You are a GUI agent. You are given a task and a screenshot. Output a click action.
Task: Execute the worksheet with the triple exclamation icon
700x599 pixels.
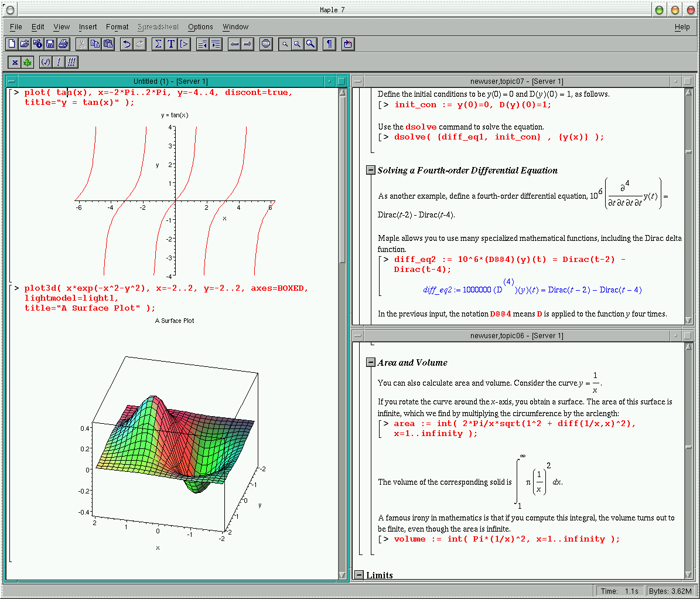(x=71, y=62)
